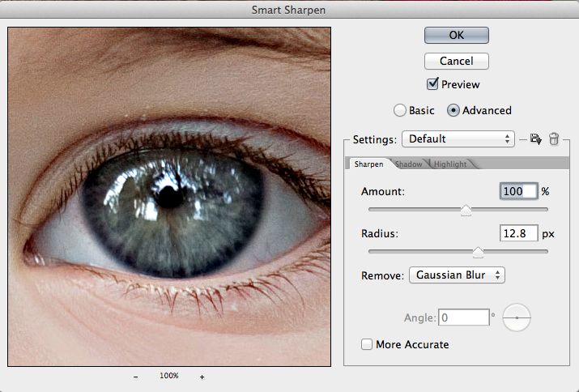Screen dimensions: 579x392
Task: Switch to the Shadow tab
Action: click(x=408, y=164)
